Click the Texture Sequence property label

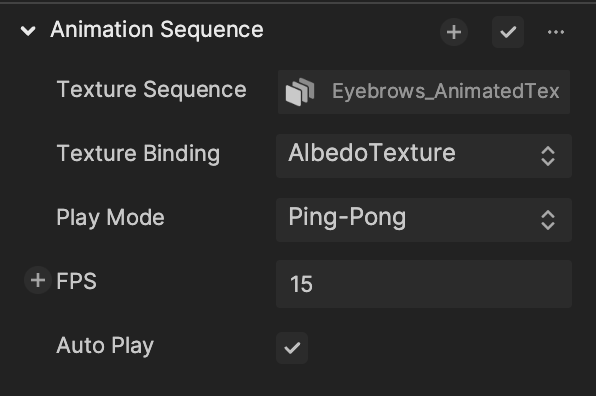(152, 90)
